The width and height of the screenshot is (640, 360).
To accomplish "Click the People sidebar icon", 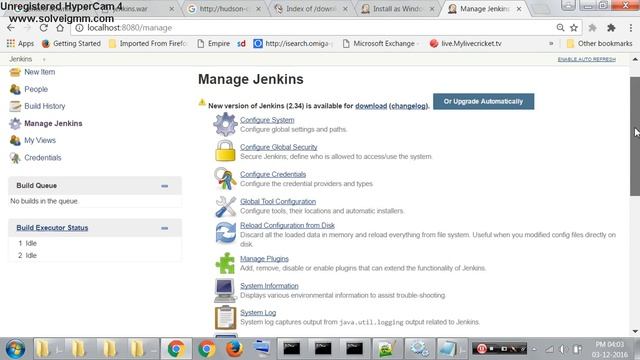I will point(15,89).
